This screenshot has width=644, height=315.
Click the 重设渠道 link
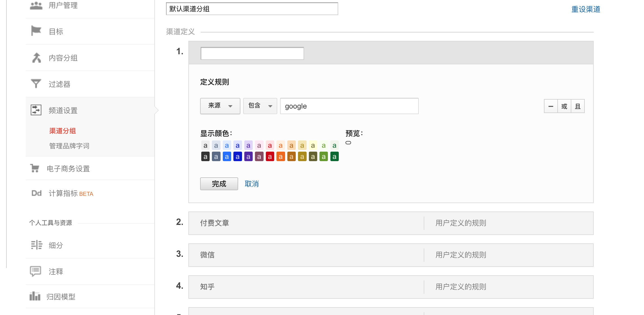coord(586,9)
